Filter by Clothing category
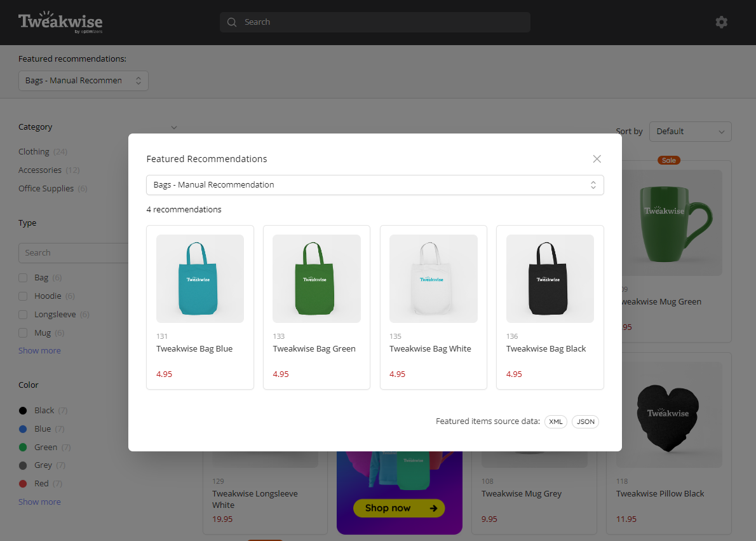Viewport: 756px width, 541px height. click(x=34, y=151)
